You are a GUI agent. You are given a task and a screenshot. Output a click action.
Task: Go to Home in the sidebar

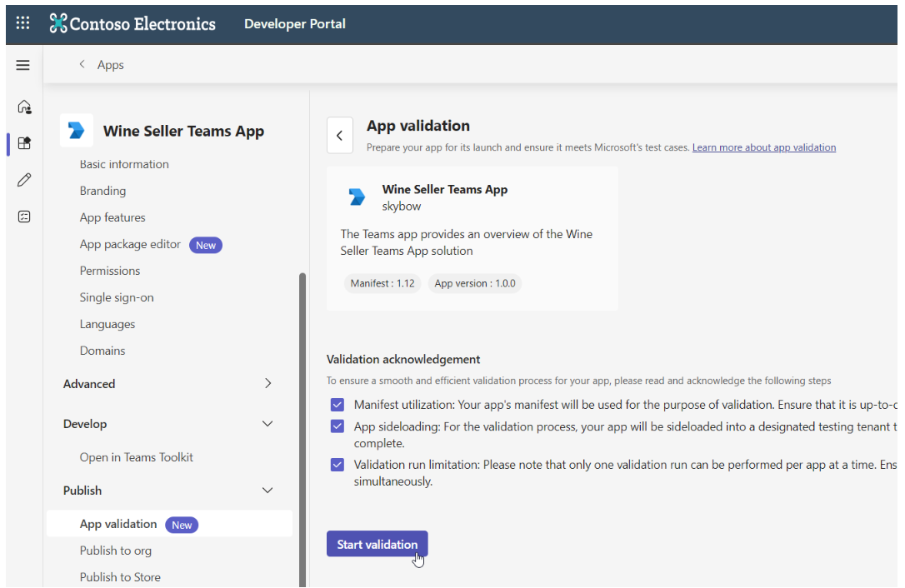pyautogui.click(x=24, y=107)
